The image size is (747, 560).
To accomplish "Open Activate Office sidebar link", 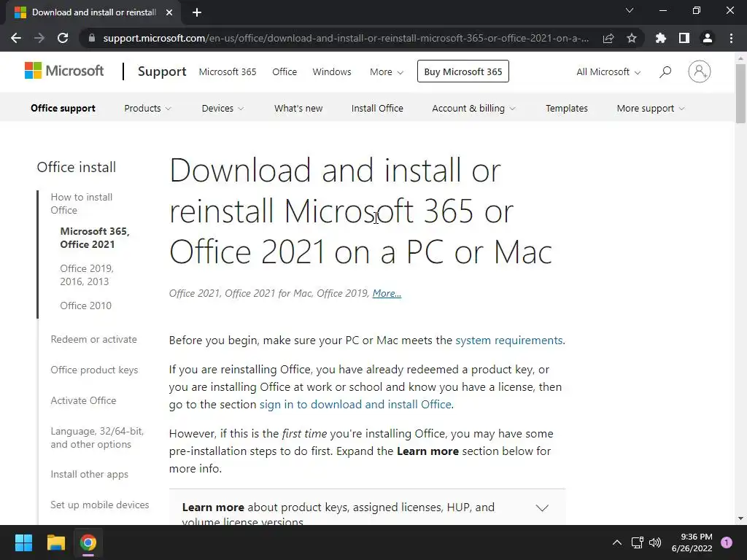I will coord(83,400).
